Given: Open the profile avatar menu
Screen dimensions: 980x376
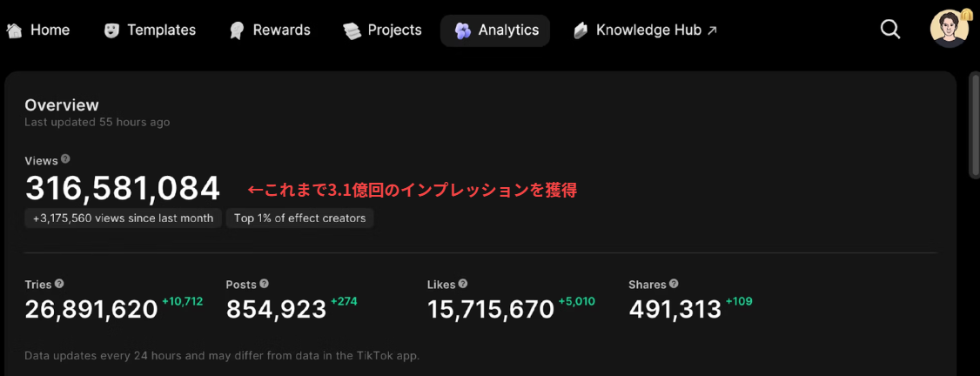Looking at the screenshot, I should (x=950, y=29).
